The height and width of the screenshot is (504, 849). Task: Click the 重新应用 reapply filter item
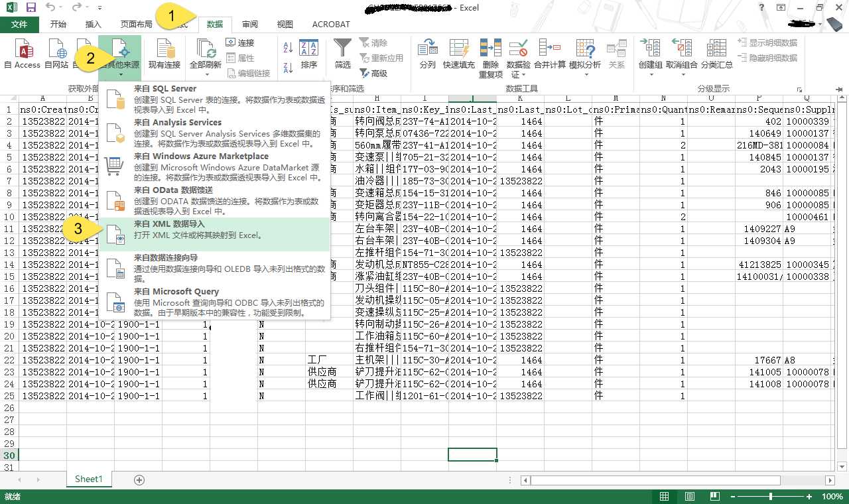pos(381,58)
